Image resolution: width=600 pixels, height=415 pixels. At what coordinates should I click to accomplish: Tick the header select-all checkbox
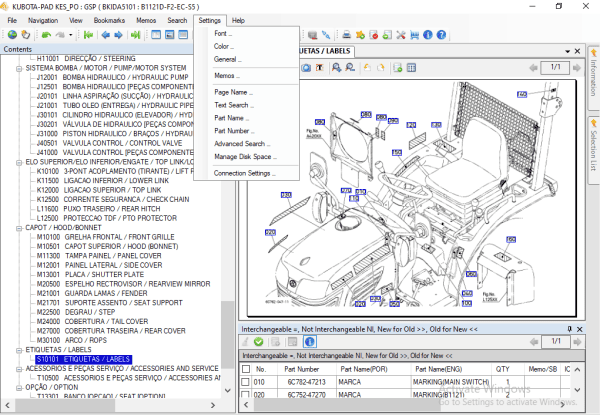[246, 369]
